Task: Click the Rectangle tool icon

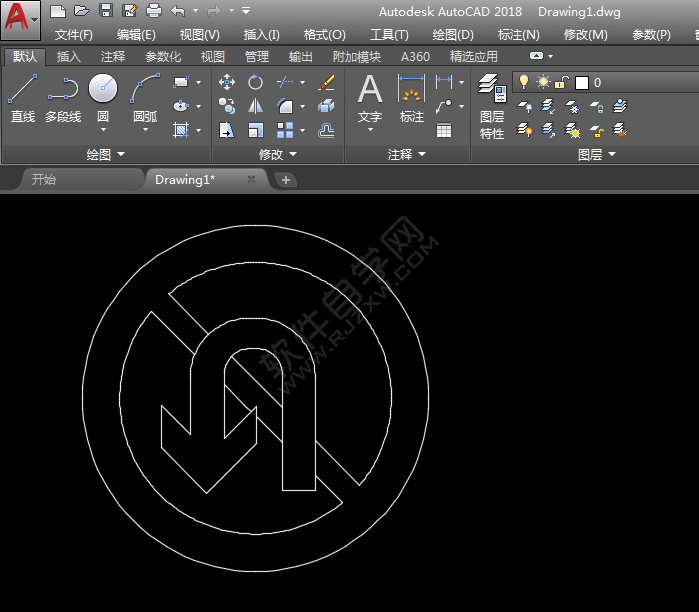Action: (x=181, y=82)
